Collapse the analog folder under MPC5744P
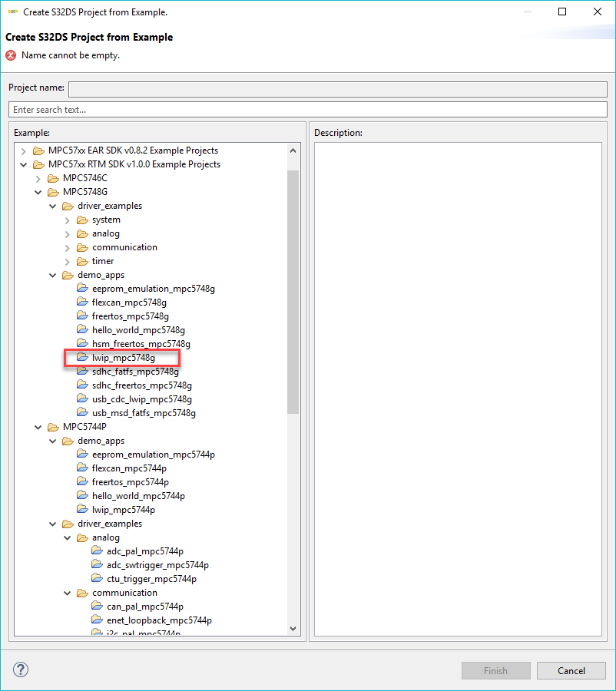This screenshot has width=616, height=691. click(67, 537)
